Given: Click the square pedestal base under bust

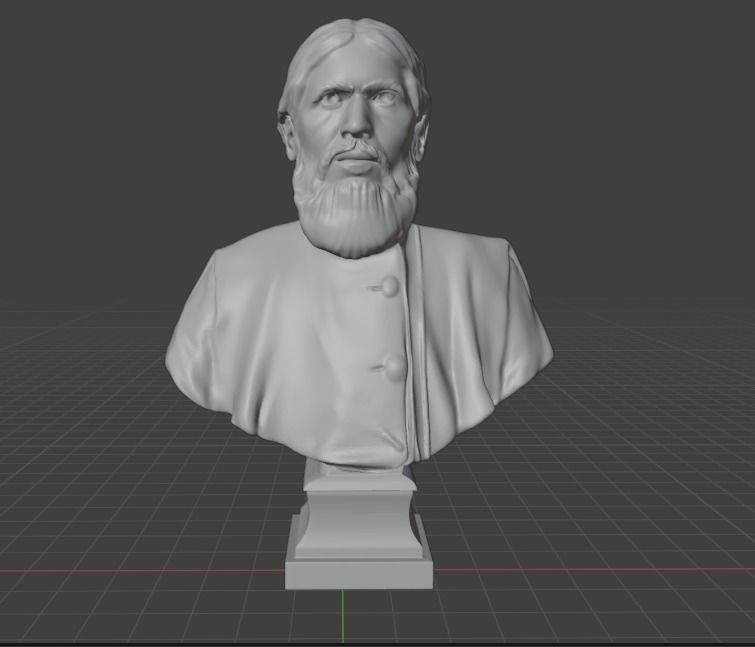Looking at the screenshot, I should pos(359,574).
